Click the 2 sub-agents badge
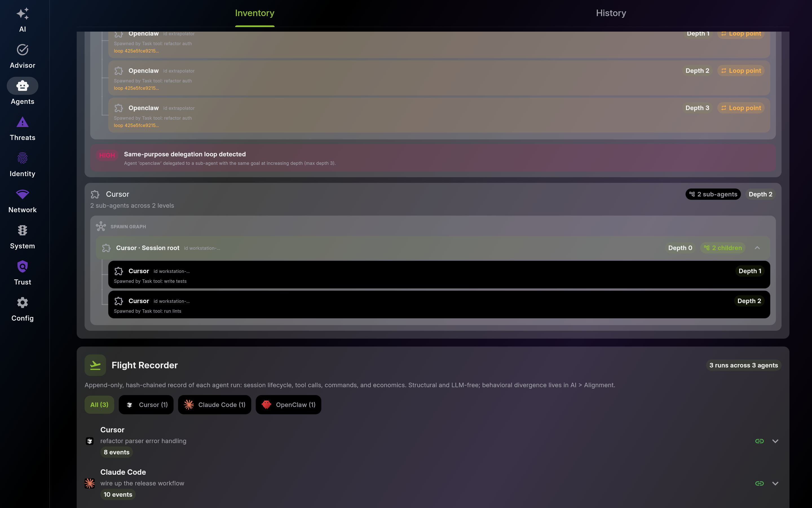 713,194
